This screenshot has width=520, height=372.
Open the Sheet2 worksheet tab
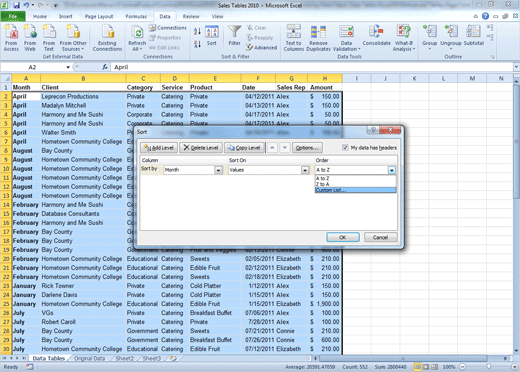125,358
